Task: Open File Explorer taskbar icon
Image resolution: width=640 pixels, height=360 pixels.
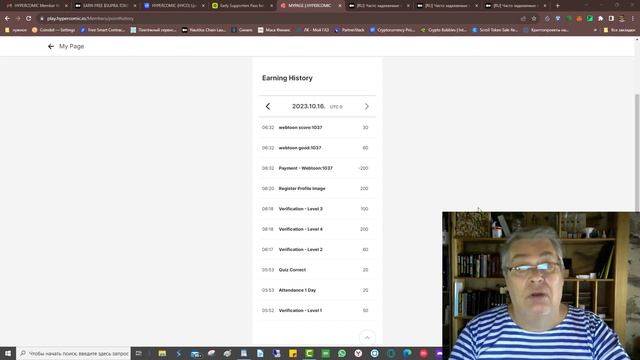Action: pos(162,353)
